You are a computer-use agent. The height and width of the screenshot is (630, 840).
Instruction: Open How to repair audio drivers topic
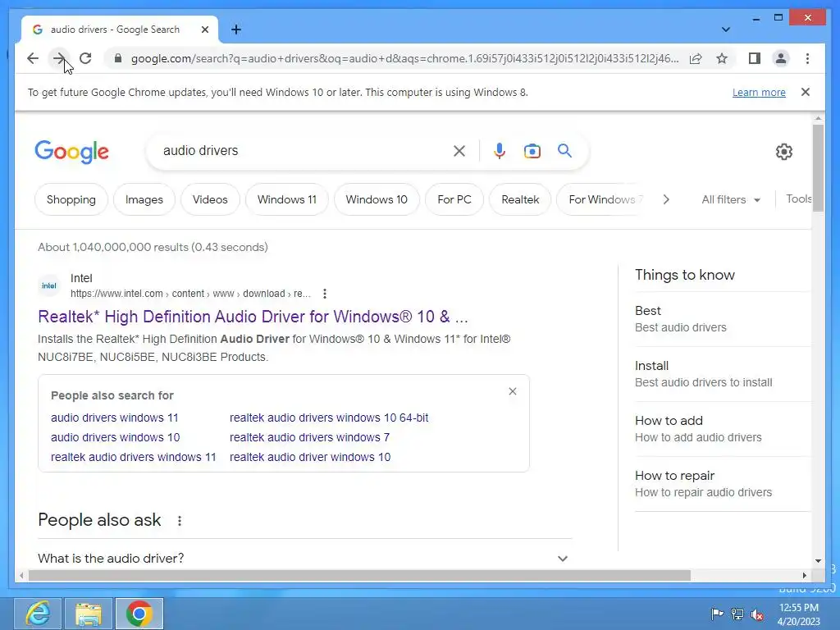(723, 484)
